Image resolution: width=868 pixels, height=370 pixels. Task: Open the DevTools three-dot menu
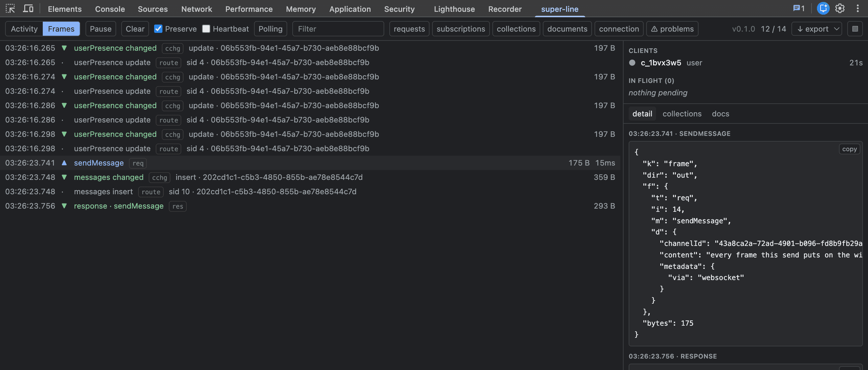pyautogui.click(x=857, y=8)
